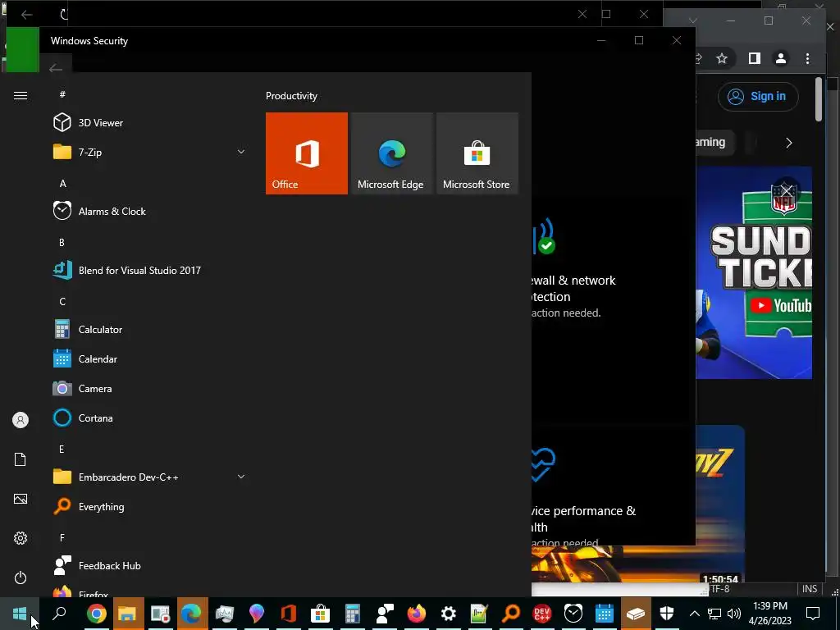Launch Blend for Visual Studio 2017
The width and height of the screenshot is (840, 630).
tap(139, 271)
